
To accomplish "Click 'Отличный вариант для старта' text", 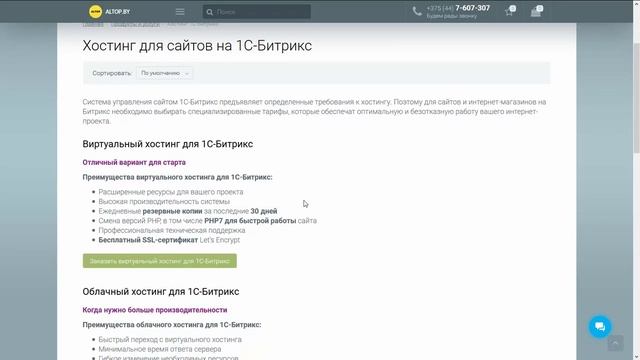I will (134, 162).
